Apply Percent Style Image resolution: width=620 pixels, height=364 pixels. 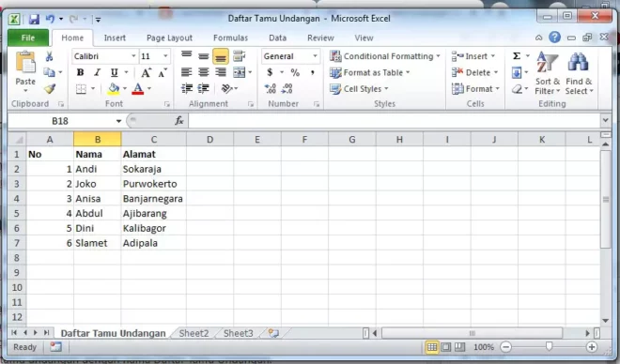tap(295, 72)
